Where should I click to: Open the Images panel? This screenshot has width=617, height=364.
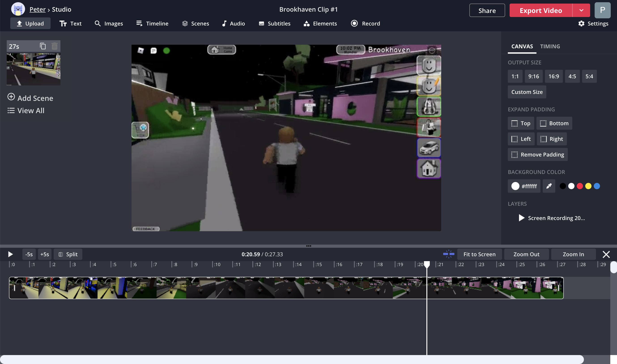point(109,23)
